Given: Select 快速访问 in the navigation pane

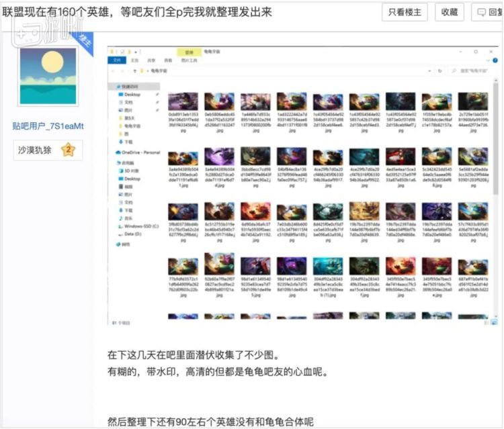Looking at the screenshot, I should [134, 87].
